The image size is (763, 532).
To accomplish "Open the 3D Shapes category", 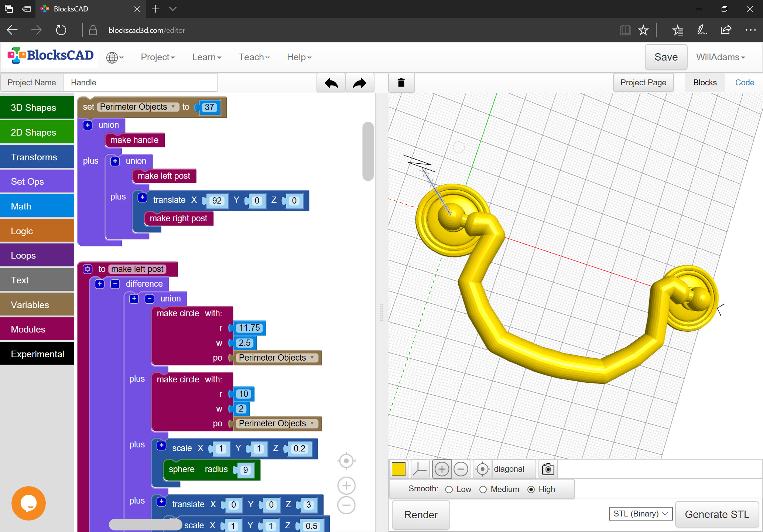I will [37, 108].
